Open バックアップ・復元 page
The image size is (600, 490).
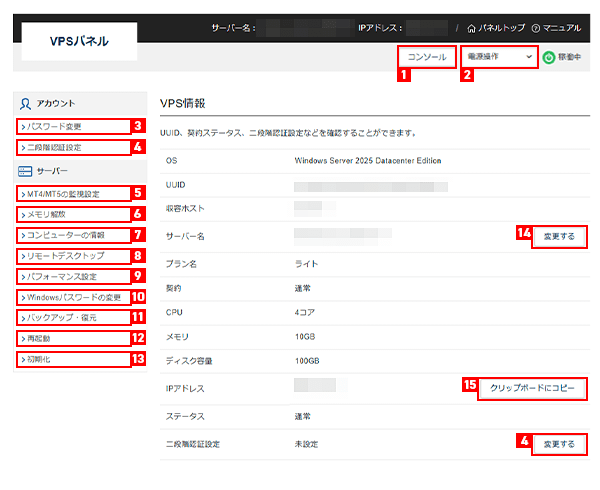coord(72,318)
